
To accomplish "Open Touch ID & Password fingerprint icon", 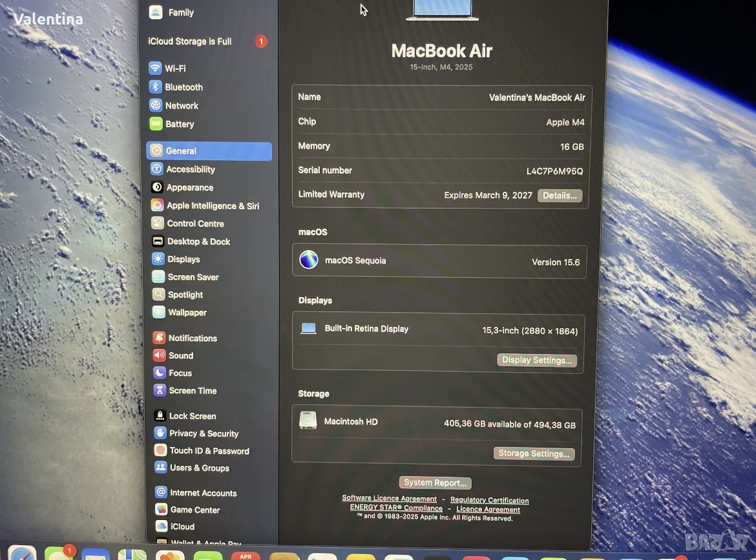I will (160, 450).
